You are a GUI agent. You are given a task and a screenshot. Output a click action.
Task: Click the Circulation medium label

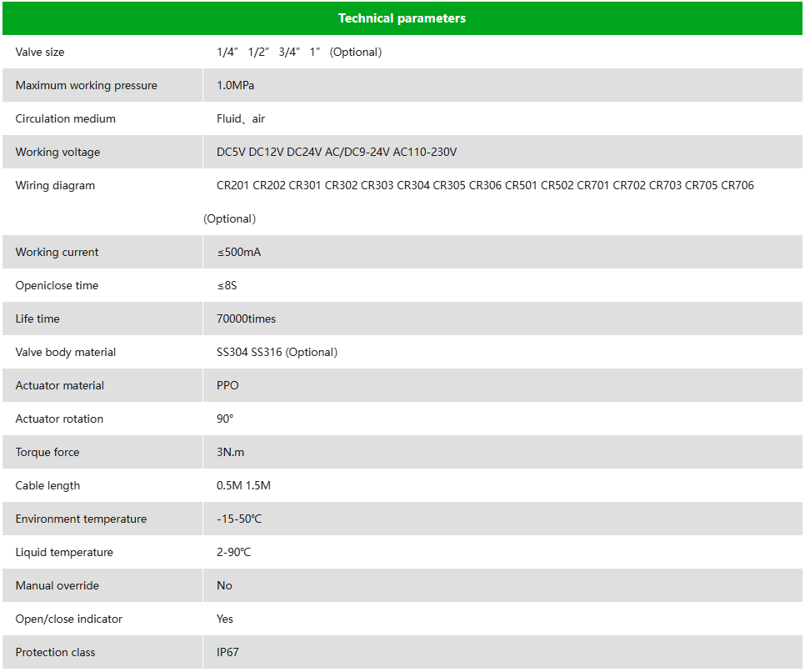[x=66, y=118]
